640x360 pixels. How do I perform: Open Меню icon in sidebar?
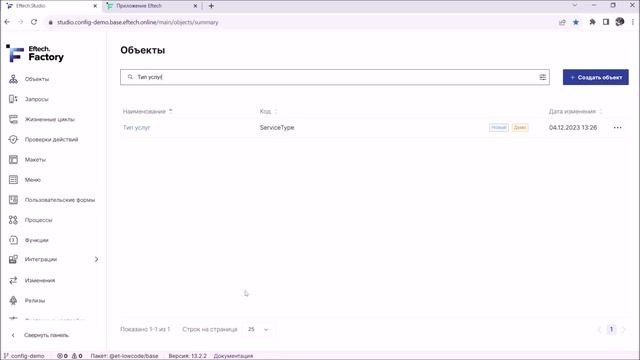13,180
